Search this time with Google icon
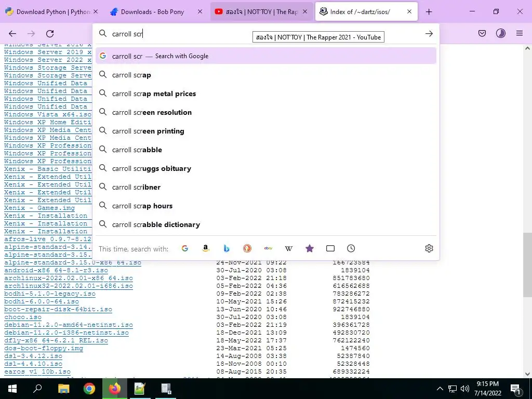 pos(185,248)
